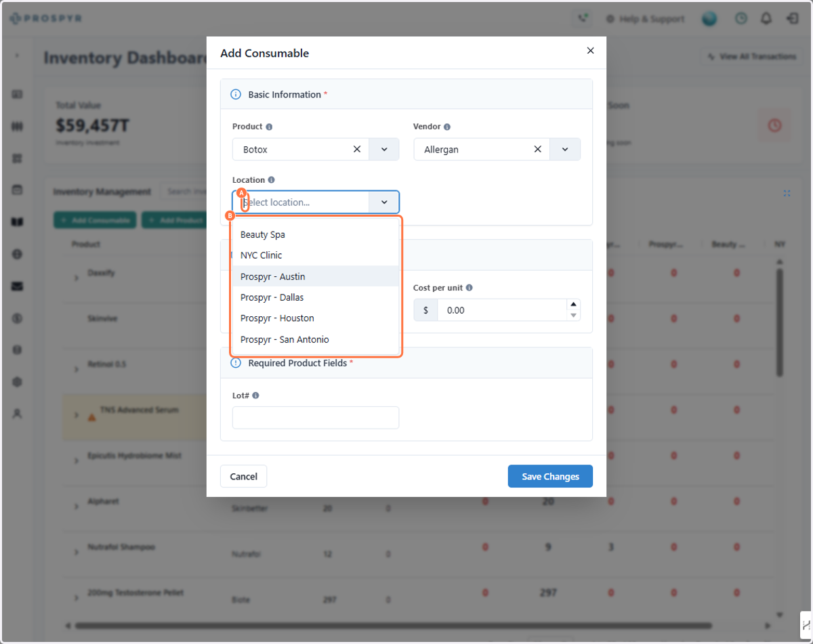Viewport: 813px width, 644px height.
Task: Focus the Cost per unit amount field
Action: (x=503, y=310)
